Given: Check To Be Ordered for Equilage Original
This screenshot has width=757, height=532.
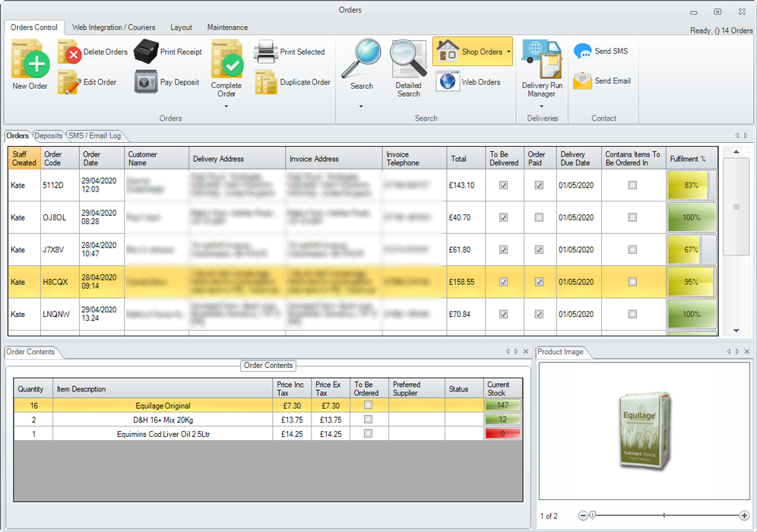Looking at the screenshot, I should click(369, 406).
